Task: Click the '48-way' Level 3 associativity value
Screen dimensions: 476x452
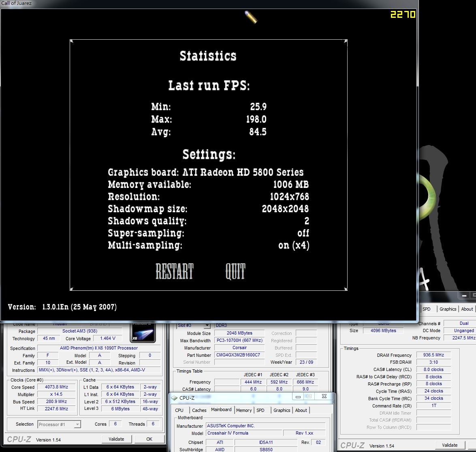Action: (x=150, y=409)
